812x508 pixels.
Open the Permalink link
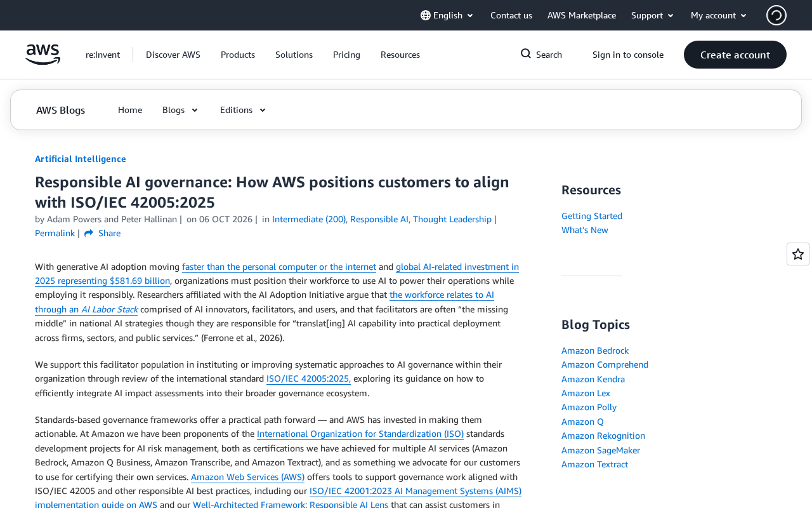point(55,233)
